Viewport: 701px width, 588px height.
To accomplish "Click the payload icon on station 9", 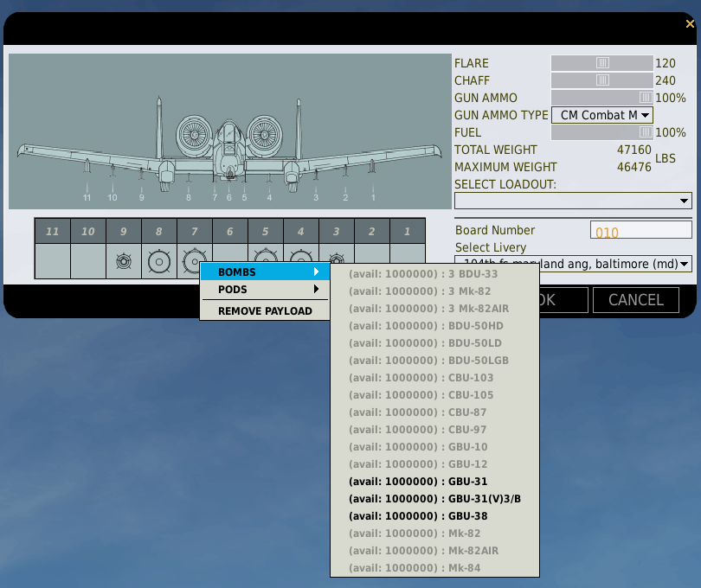I will 124,260.
